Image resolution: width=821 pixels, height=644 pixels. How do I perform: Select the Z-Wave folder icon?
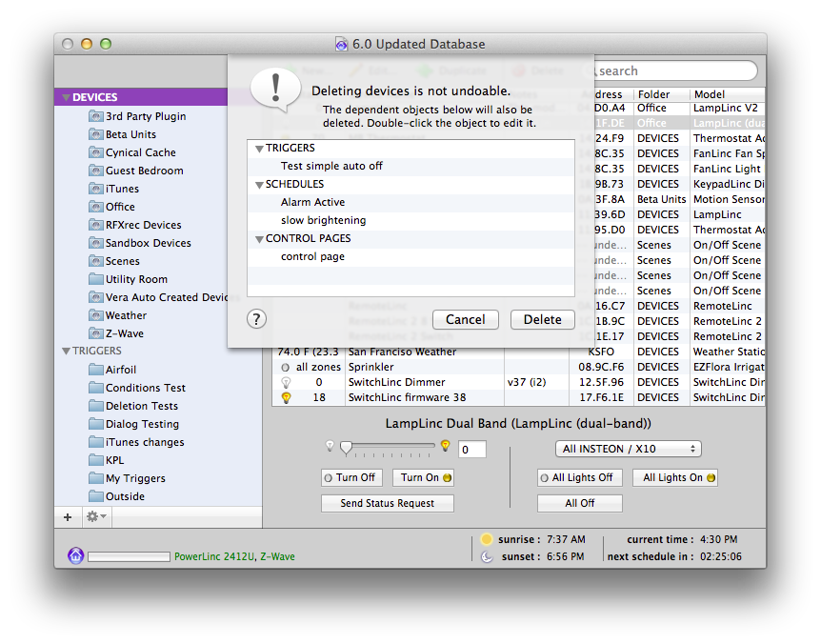(96, 333)
